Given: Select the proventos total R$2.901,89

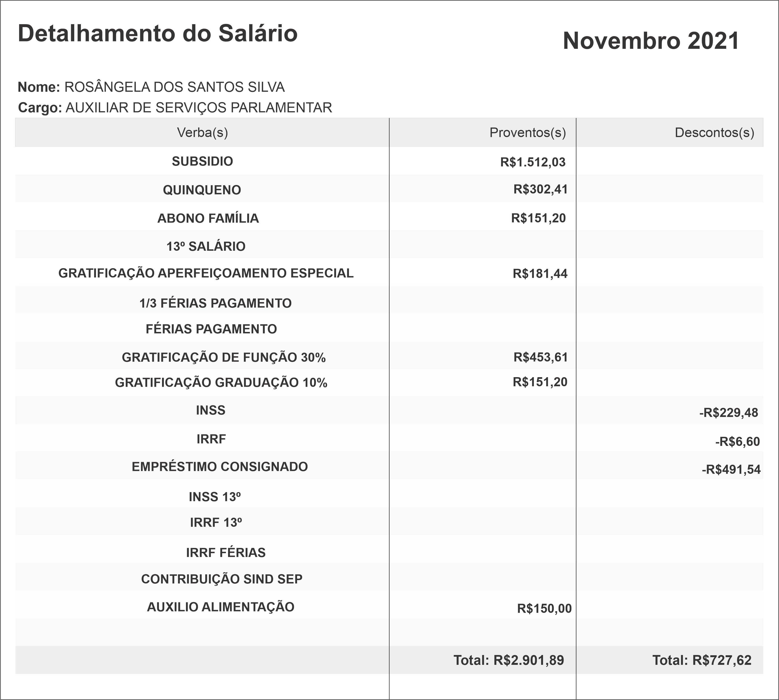Looking at the screenshot, I should 529,660.
